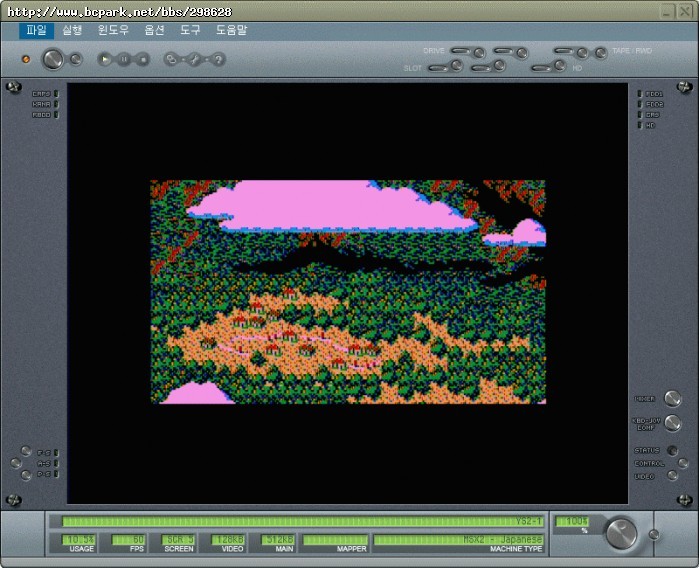Click the HD indicator LED on right panel

(640, 125)
